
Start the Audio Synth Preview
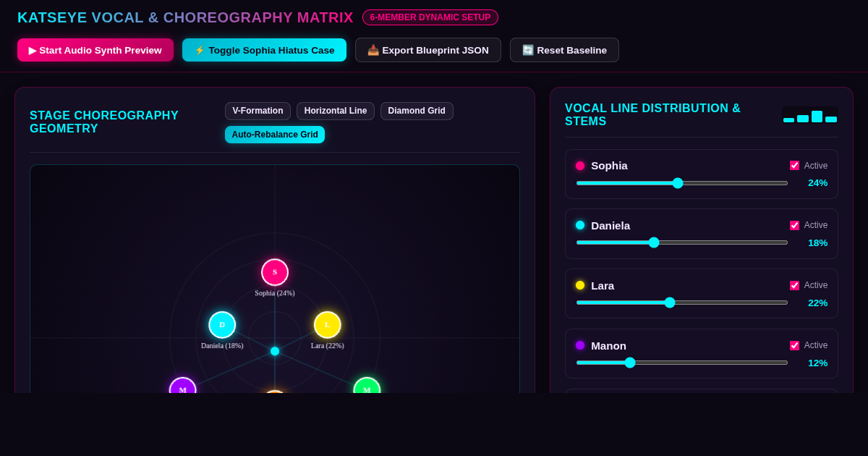point(95,50)
